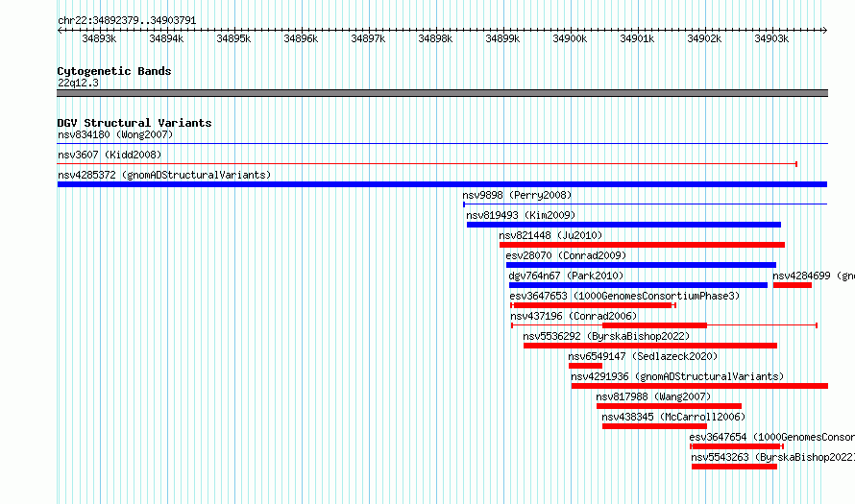Click the 34893k ruler tick label

(x=99, y=38)
